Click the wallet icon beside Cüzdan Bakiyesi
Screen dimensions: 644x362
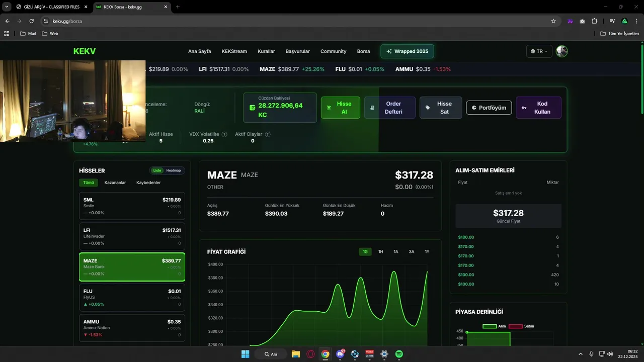point(253,108)
